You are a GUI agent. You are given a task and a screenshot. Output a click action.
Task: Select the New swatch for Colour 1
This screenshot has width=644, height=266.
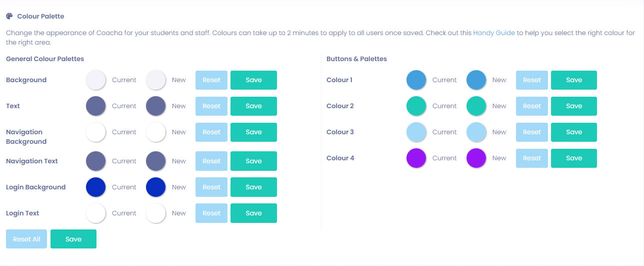tap(476, 80)
